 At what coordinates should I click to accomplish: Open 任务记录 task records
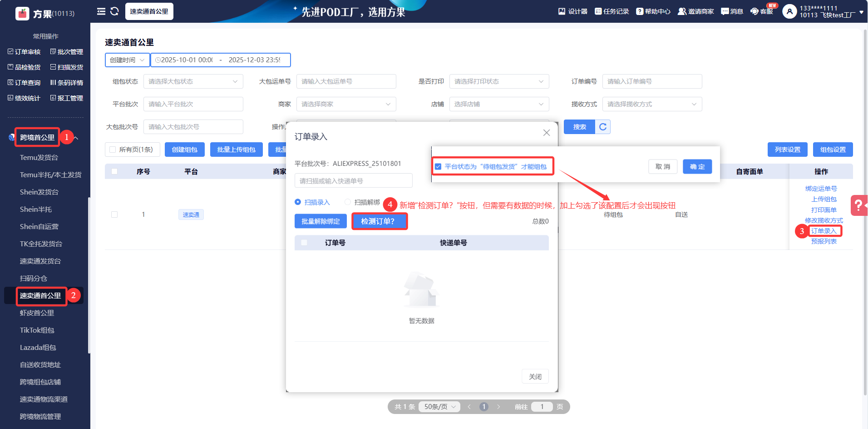pos(612,11)
